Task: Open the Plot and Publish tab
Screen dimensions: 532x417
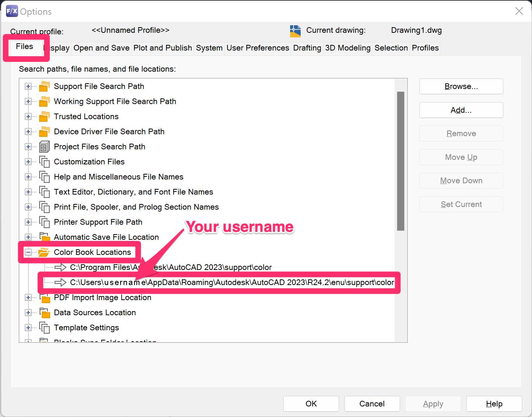Action: [163, 48]
